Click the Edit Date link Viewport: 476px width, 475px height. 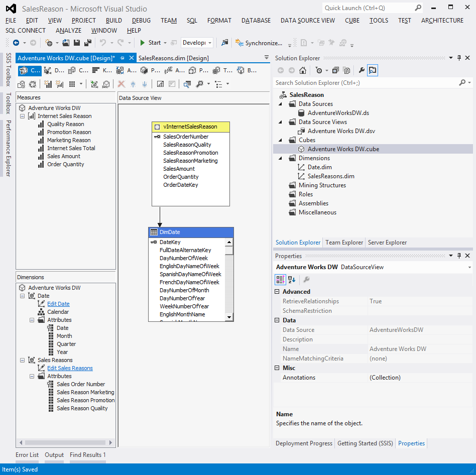(x=58, y=304)
